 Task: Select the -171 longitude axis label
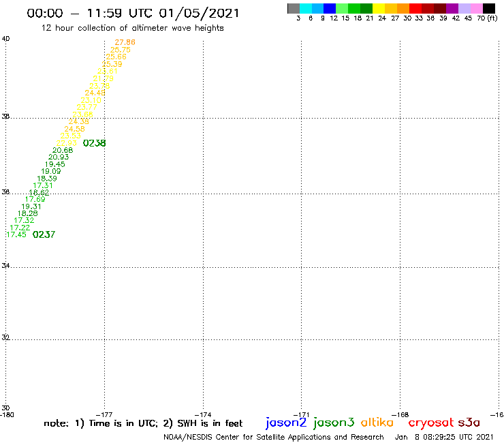coord(302,414)
